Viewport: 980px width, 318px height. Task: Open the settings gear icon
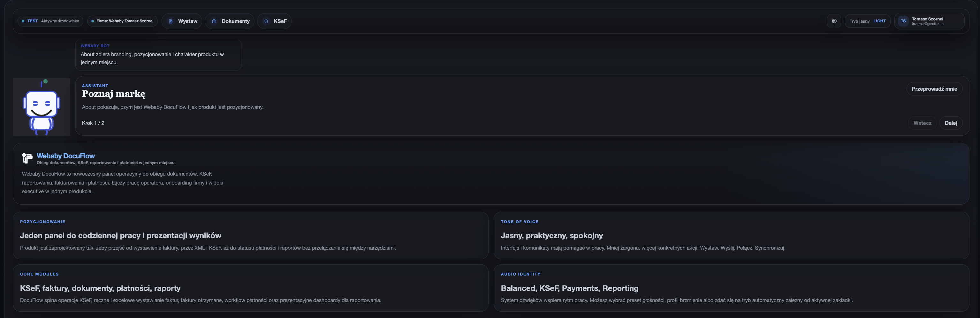tap(834, 21)
